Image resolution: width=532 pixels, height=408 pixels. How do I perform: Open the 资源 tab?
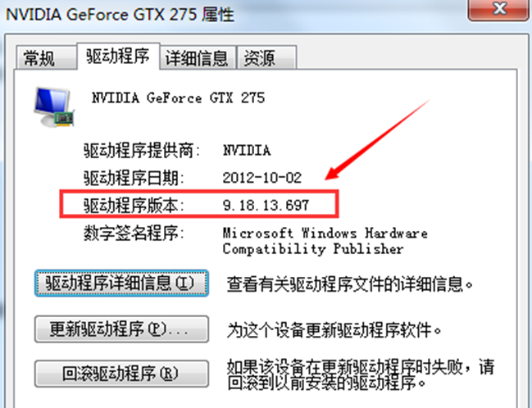266,57
